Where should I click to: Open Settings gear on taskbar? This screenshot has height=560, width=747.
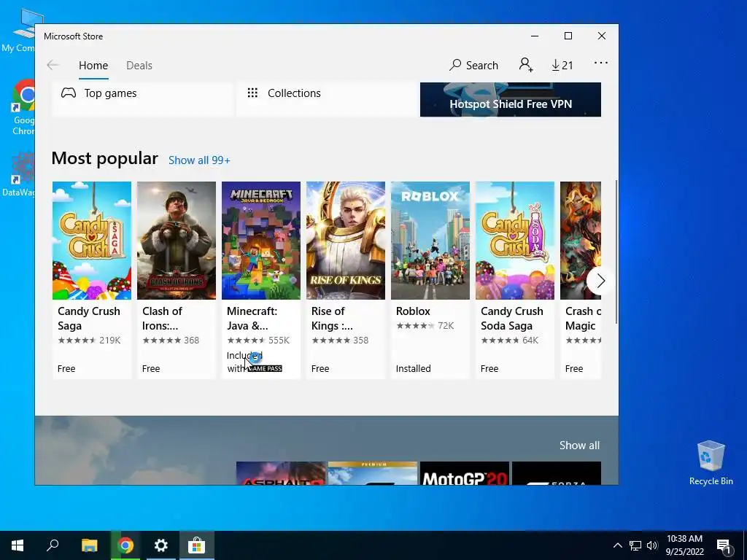pyautogui.click(x=161, y=545)
